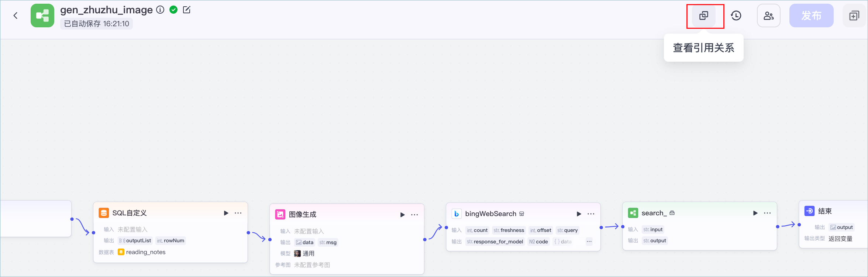Run the search_ node
Viewport: 868px width, 277px height.
(x=755, y=213)
